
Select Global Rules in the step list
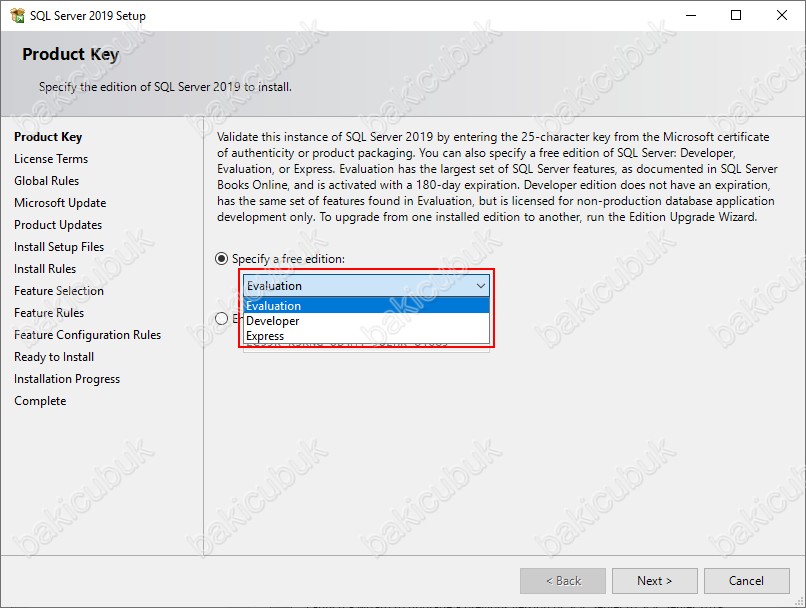click(46, 181)
